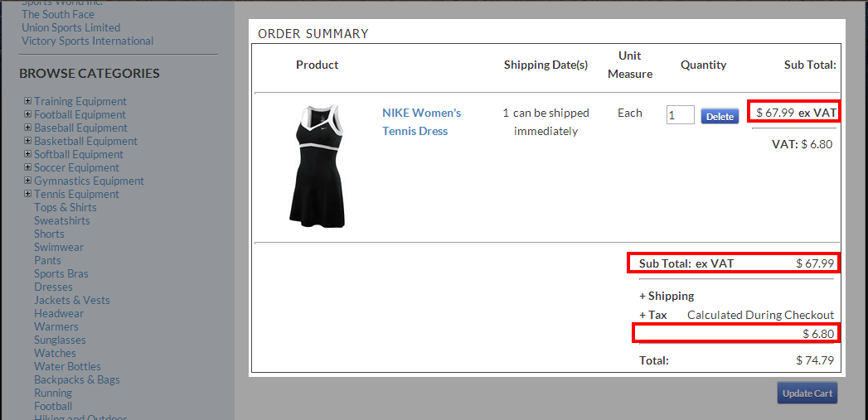The height and width of the screenshot is (420, 868).
Task: Browse Pants category
Action: 47,261
